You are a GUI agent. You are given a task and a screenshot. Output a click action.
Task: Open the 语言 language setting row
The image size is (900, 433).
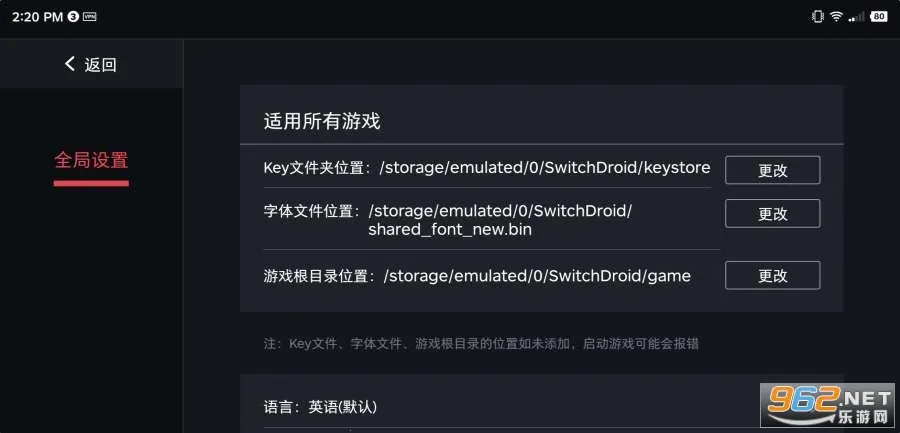coord(320,407)
